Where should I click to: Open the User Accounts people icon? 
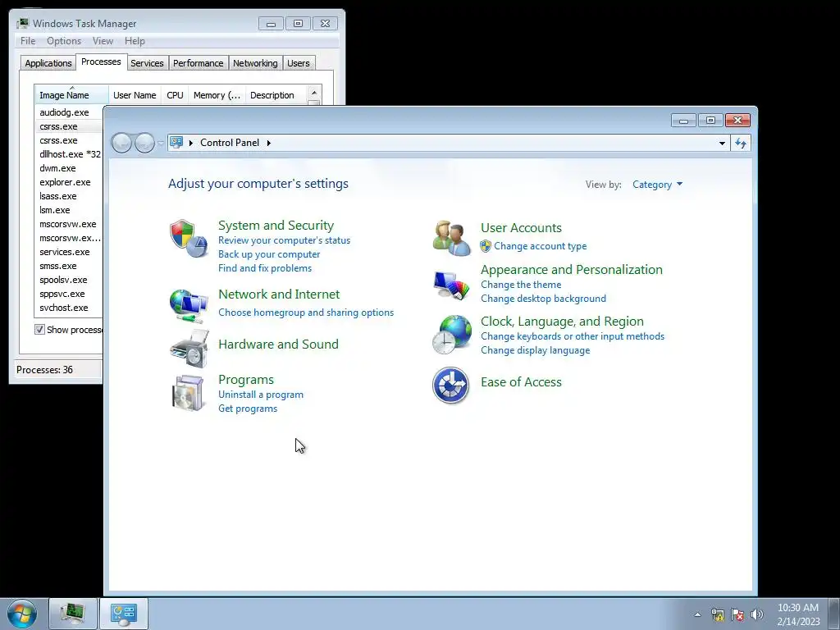coord(452,238)
